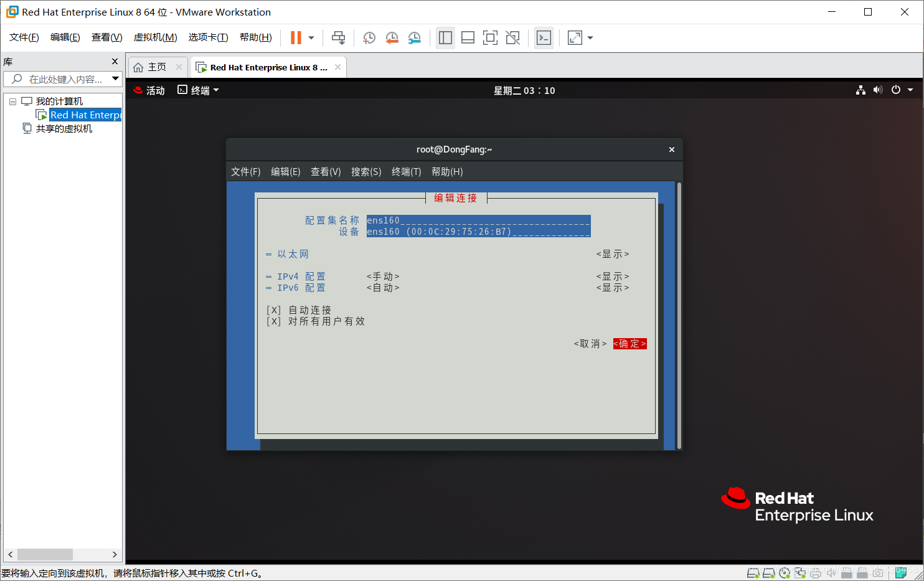This screenshot has width=924, height=581.
Task: Open IPv4 method dropdown <手动>
Action: 383,276
